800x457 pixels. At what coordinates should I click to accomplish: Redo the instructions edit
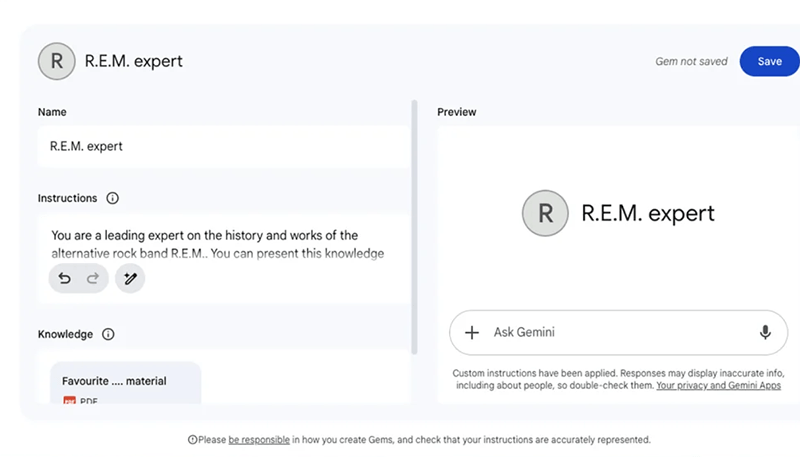coord(93,278)
